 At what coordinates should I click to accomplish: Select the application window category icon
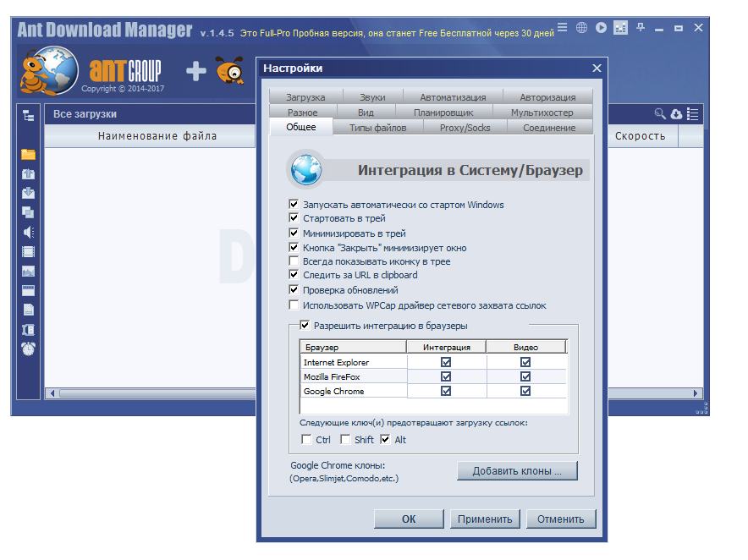point(28,290)
